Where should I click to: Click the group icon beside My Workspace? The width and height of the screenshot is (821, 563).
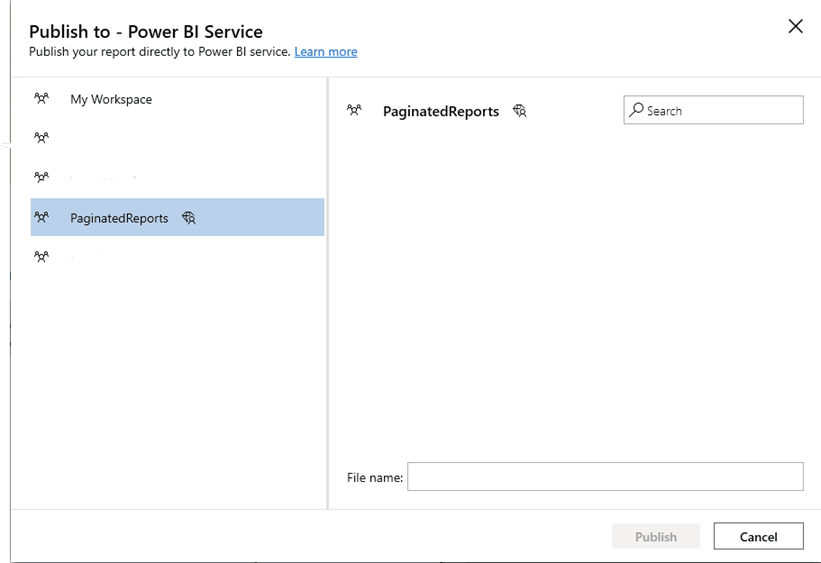click(x=41, y=98)
